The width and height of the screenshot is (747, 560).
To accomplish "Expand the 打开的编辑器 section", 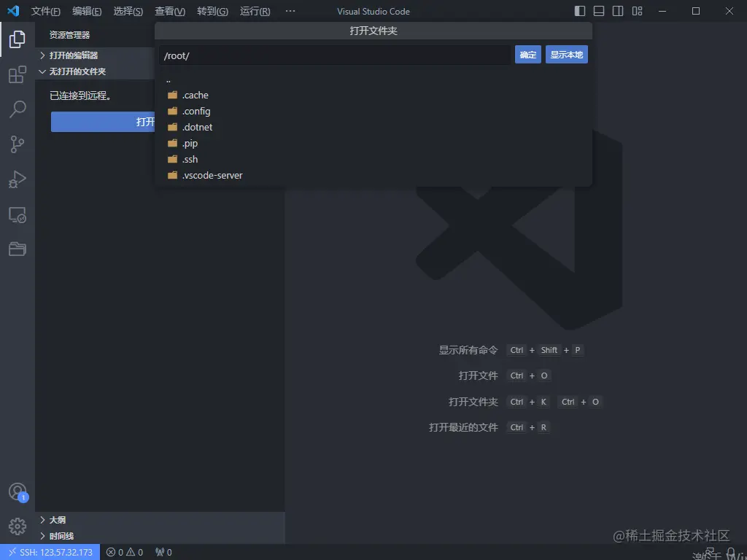I will coord(96,55).
